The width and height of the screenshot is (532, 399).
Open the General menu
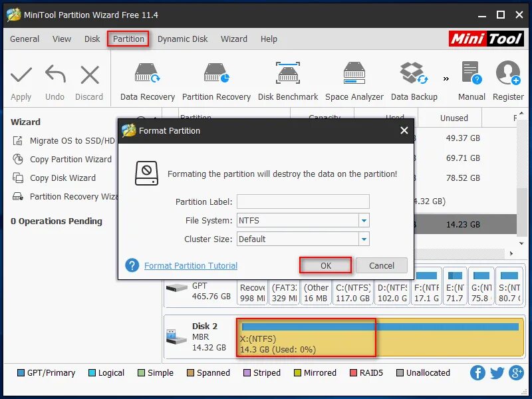[x=25, y=39]
